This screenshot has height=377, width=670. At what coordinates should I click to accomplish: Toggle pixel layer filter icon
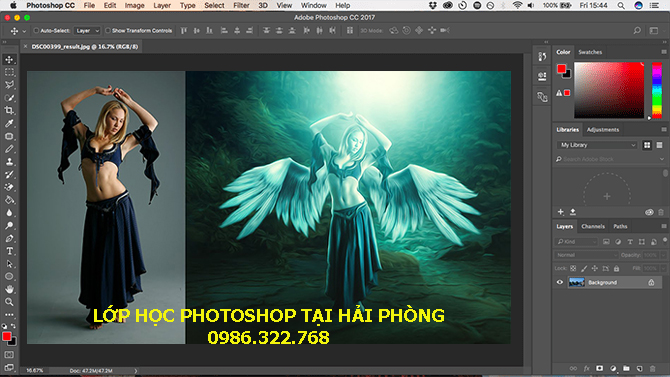click(x=606, y=242)
